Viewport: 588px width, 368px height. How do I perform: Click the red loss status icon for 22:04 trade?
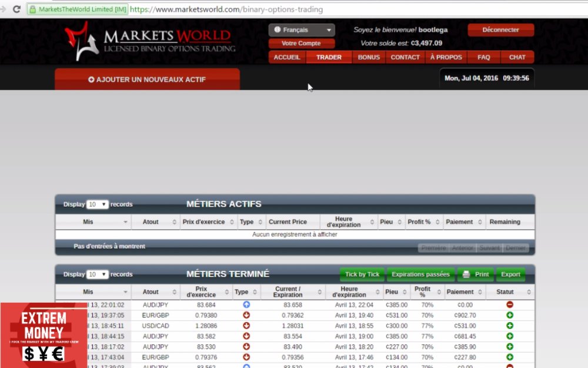(x=510, y=304)
